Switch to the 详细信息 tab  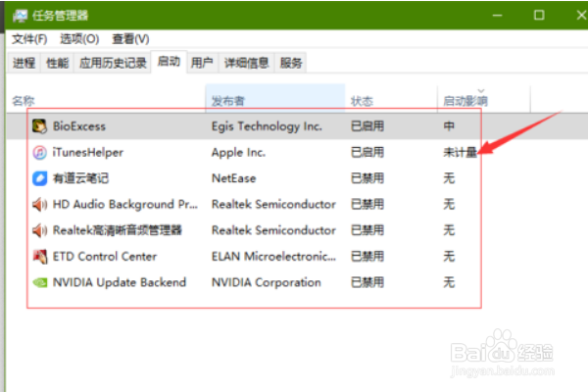[246, 63]
